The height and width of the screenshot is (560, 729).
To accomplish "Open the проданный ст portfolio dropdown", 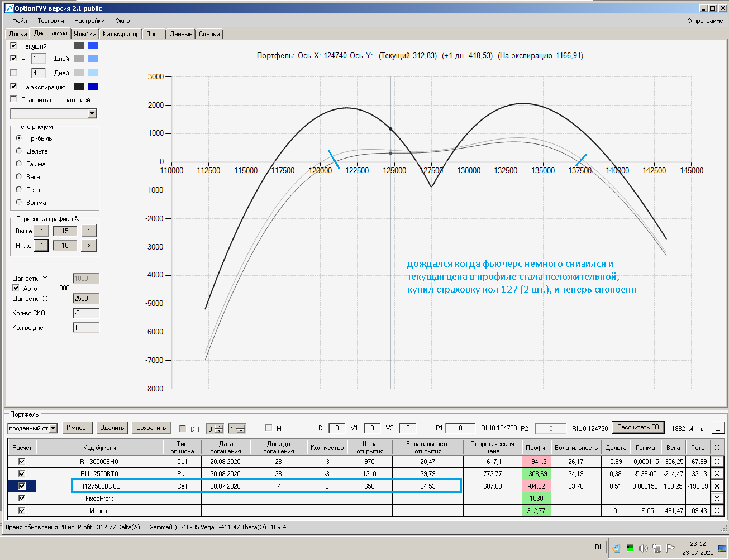I will pos(53,428).
